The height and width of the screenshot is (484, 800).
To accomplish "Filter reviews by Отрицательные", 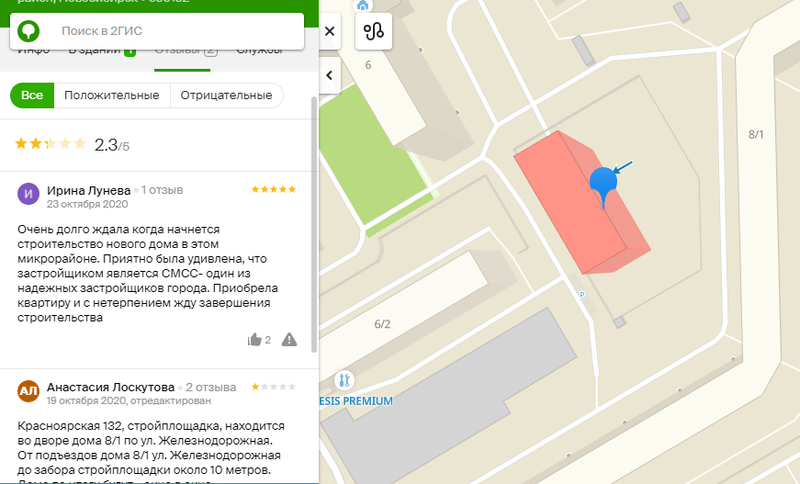I will tap(227, 95).
